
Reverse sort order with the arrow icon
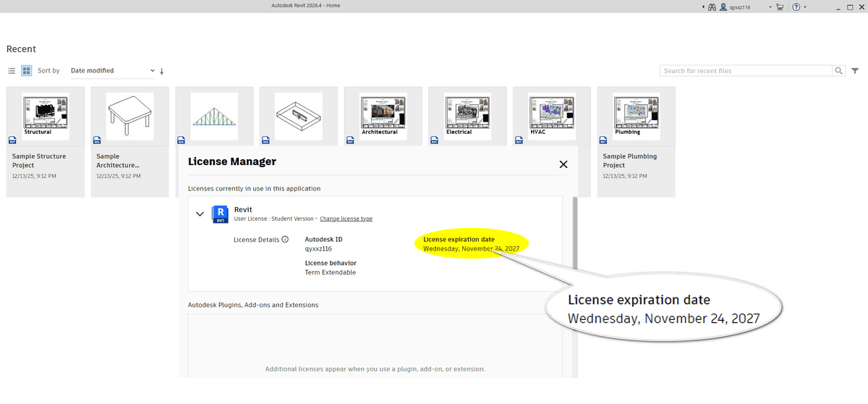[162, 71]
